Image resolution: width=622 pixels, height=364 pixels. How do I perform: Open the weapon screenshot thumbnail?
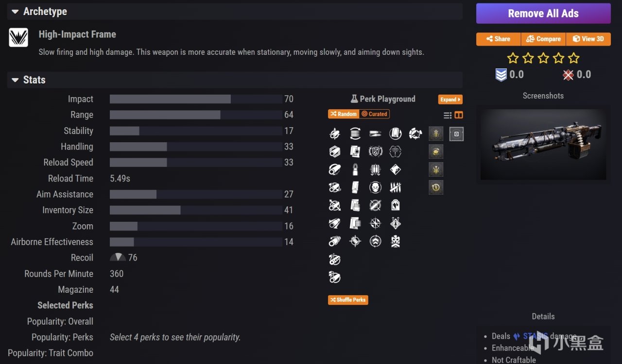[543, 144]
